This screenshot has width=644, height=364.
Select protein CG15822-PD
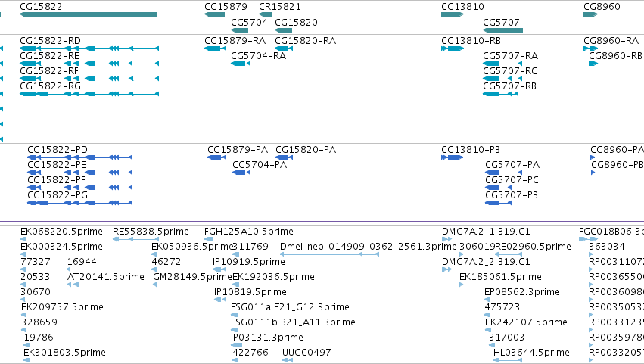tap(80, 157)
